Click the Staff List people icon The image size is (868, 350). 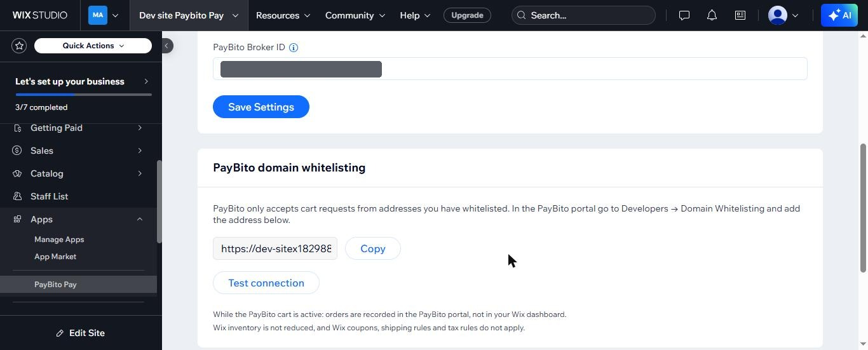[x=17, y=196]
